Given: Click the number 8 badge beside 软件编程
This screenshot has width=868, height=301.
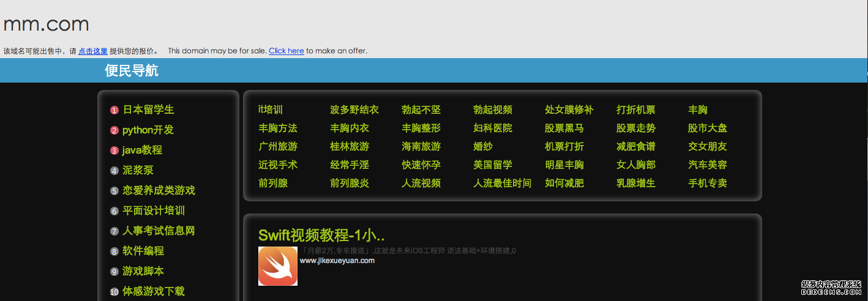Looking at the screenshot, I should point(114,251).
